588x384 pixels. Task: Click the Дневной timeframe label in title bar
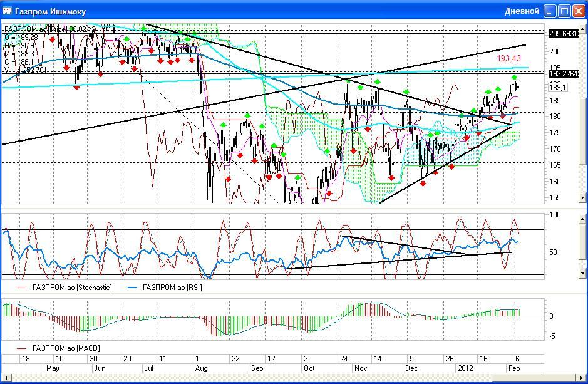[x=522, y=11]
